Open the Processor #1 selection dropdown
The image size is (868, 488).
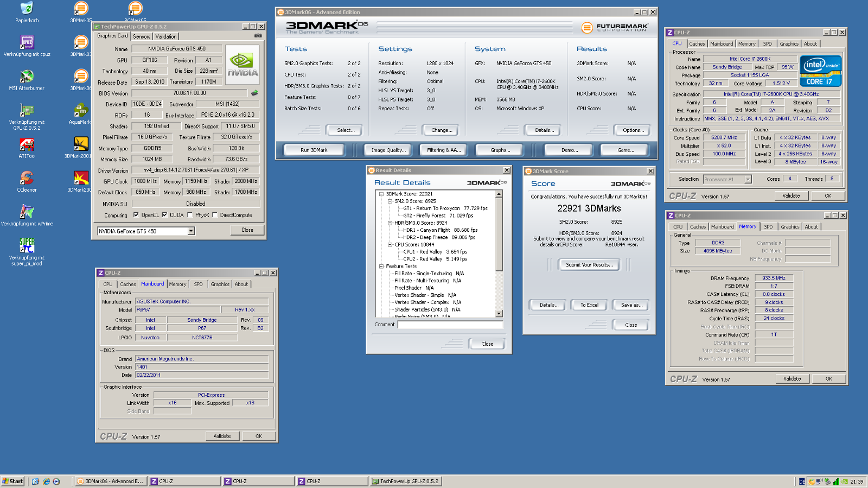(748, 179)
